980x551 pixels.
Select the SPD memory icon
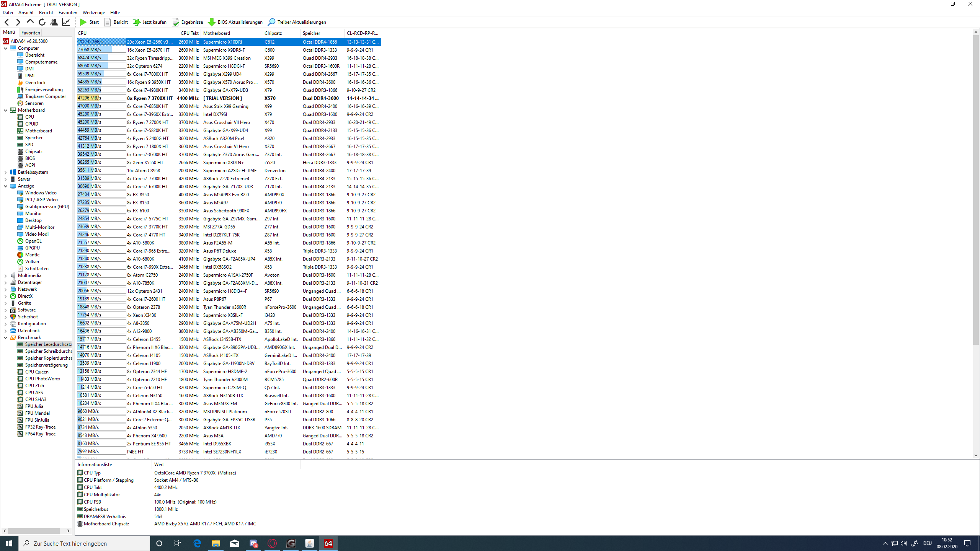20,145
